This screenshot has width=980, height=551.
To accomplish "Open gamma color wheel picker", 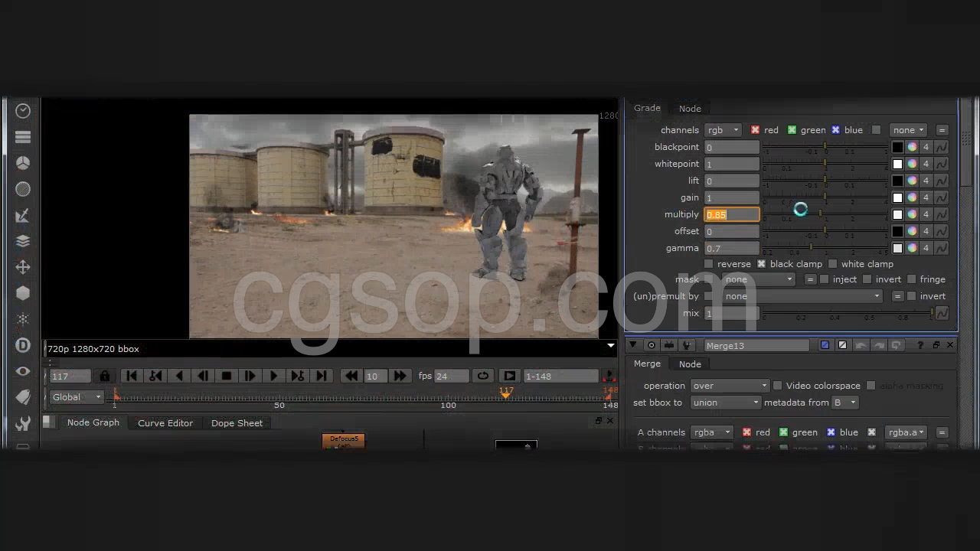I will [912, 248].
